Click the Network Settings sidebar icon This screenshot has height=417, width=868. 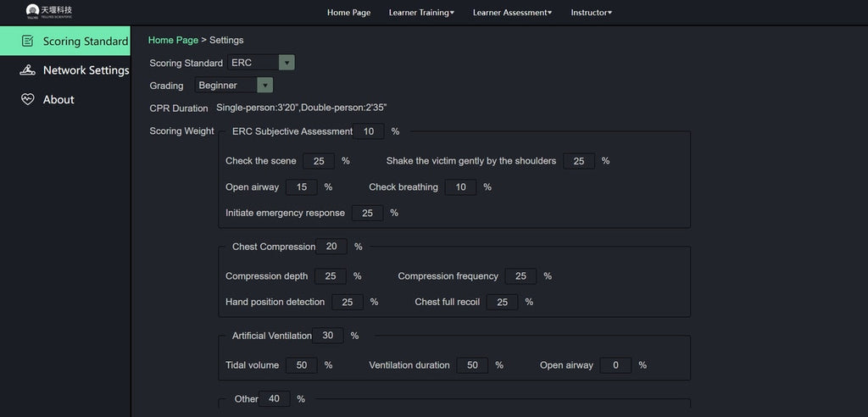27,70
